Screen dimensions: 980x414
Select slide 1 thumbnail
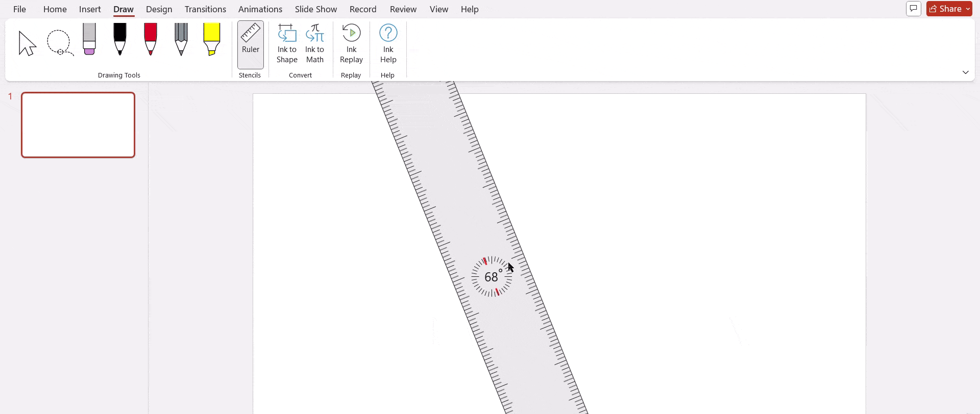pos(78,125)
